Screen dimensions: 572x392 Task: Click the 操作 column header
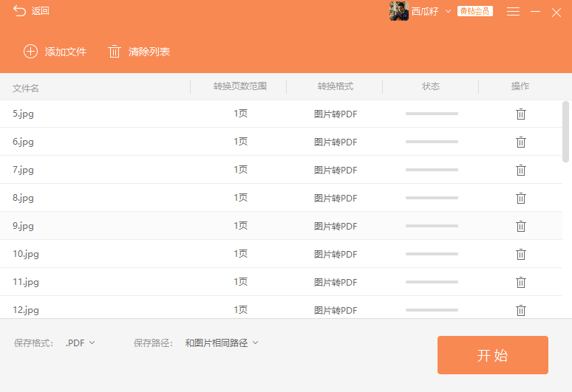click(520, 86)
